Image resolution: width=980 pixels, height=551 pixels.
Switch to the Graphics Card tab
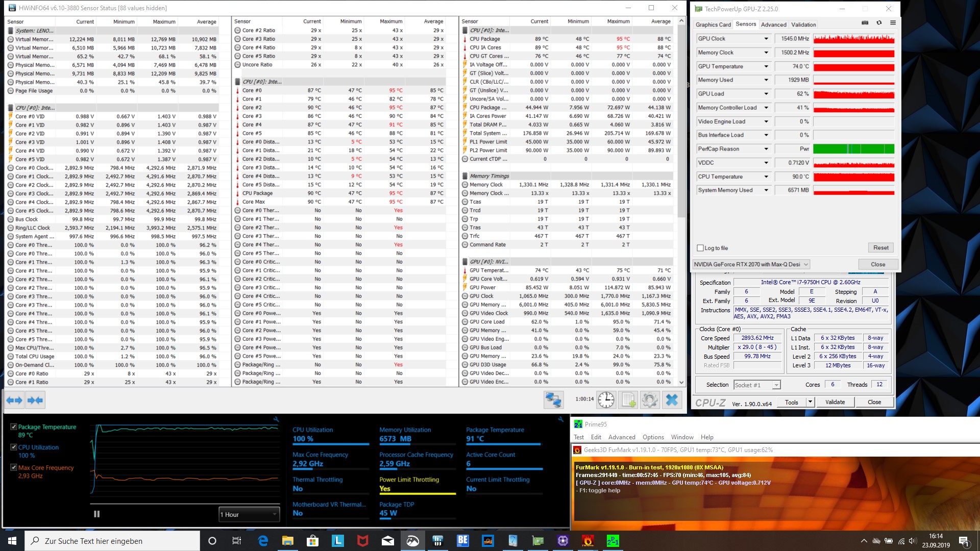tap(713, 24)
